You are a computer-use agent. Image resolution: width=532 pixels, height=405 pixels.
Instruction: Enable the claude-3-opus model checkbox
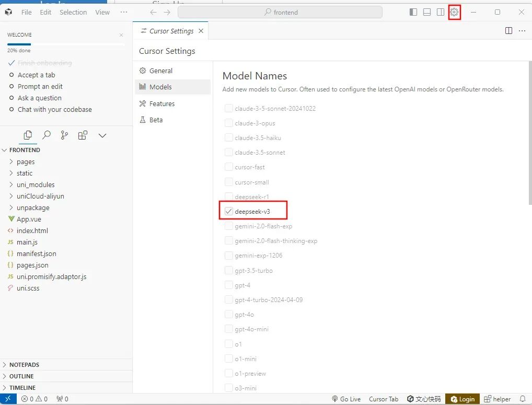click(x=229, y=123)
